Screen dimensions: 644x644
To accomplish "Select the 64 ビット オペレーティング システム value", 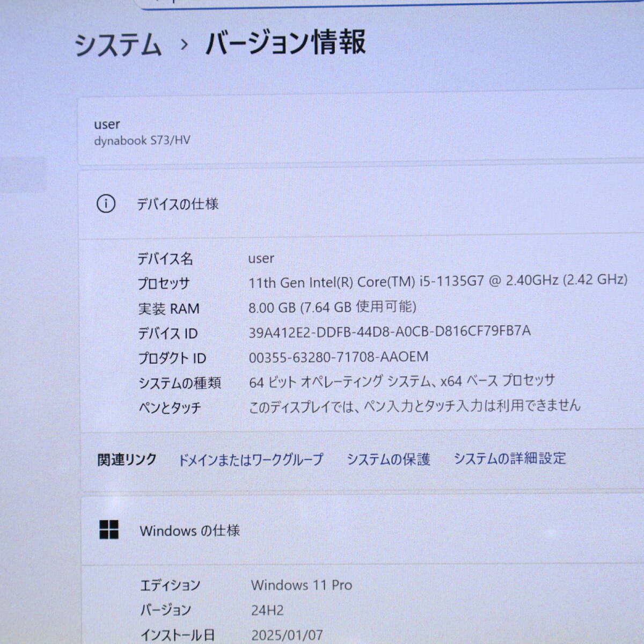I will [402, 381].
